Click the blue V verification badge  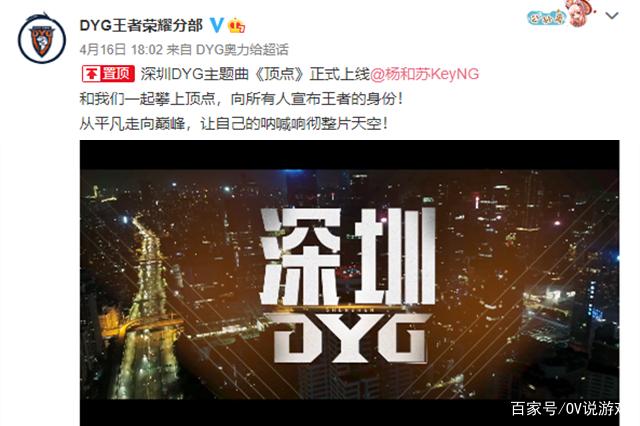217,25
